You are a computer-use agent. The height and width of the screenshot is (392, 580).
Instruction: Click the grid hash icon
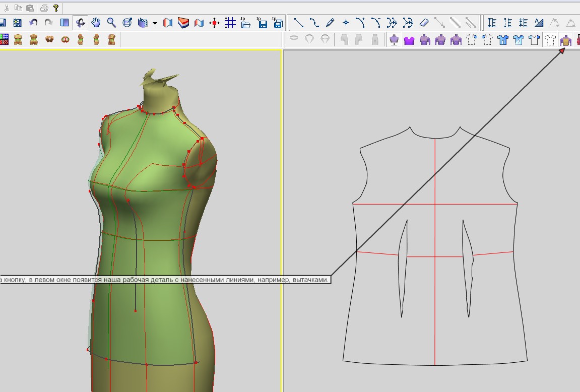pyautogui.click(x=230, y=23)
